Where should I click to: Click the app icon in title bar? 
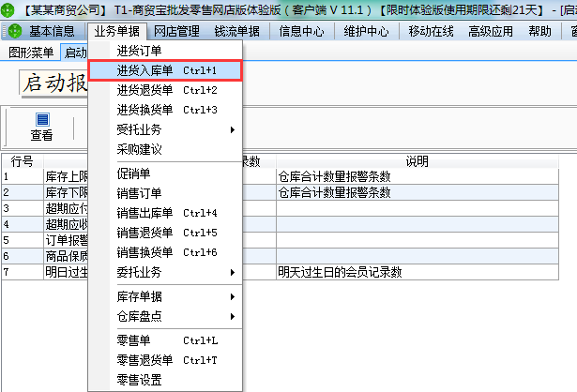coord(7,10)
